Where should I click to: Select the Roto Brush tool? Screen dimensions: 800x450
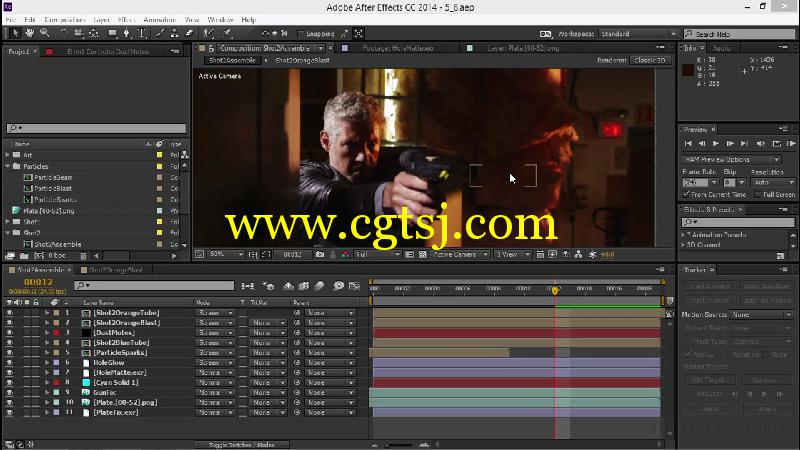pos(208,33)
